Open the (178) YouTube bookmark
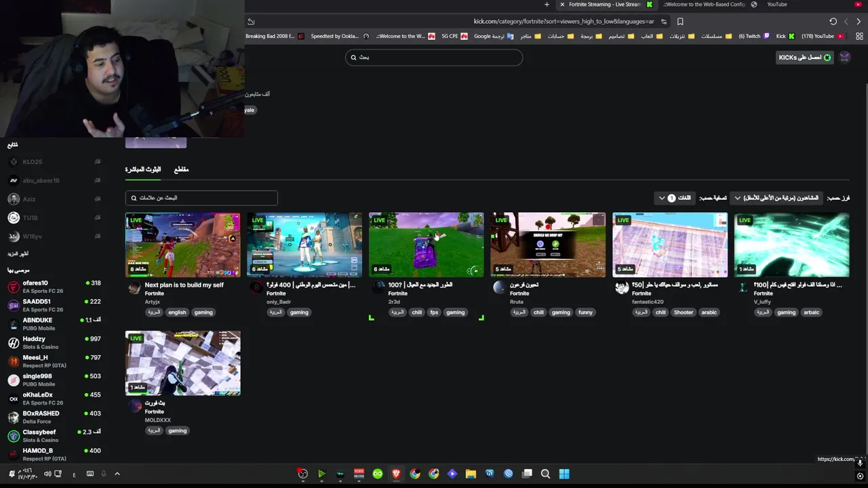Viewport: 868px width, 488px height. (x=823, y=37)
